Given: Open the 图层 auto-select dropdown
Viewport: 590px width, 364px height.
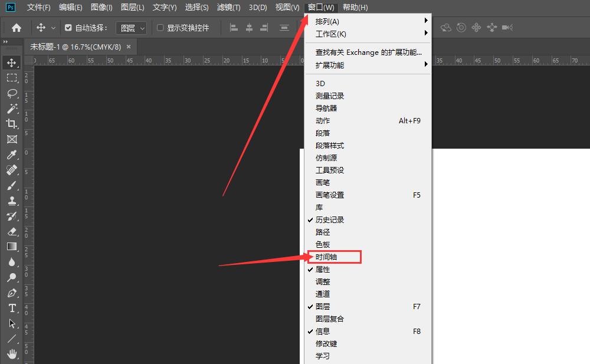Looking at the screenshot, I should (x=131, y=27).
